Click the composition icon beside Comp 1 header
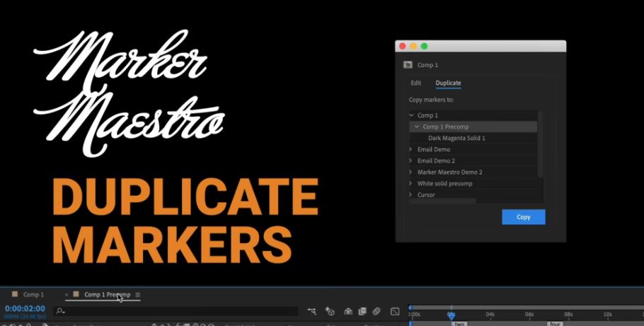This screenshot has height=326, width=644. click(408, 65)
